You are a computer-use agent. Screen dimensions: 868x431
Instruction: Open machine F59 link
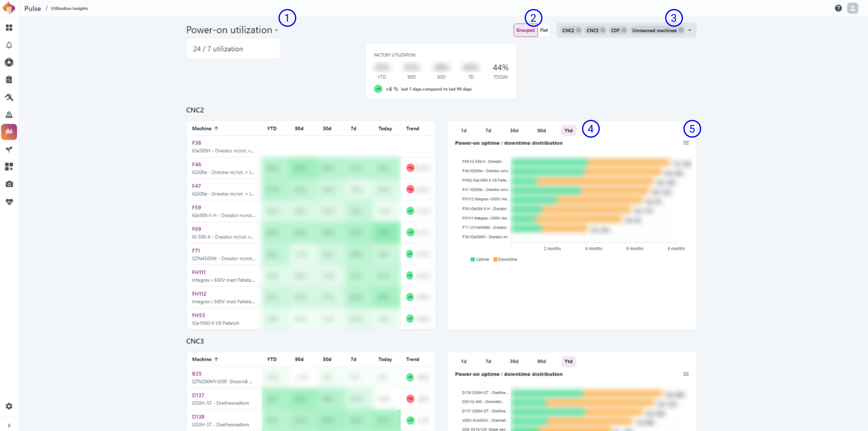pyautogui.click(x=197, y=207)
